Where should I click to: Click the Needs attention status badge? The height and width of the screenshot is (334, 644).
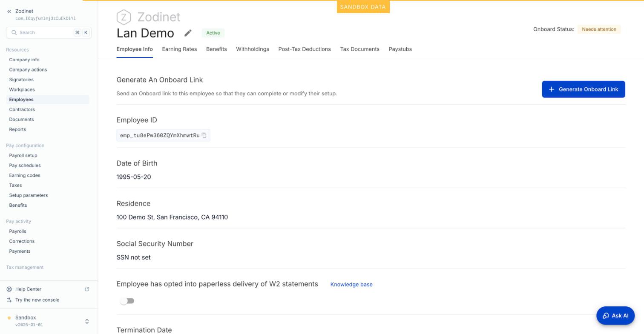tap(599, 29)
